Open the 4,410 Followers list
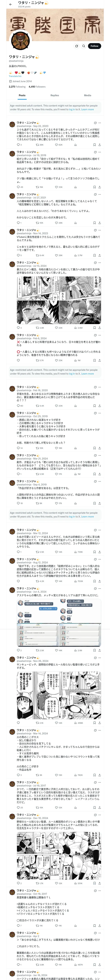110x980 pixels. (x=37, y=87)
